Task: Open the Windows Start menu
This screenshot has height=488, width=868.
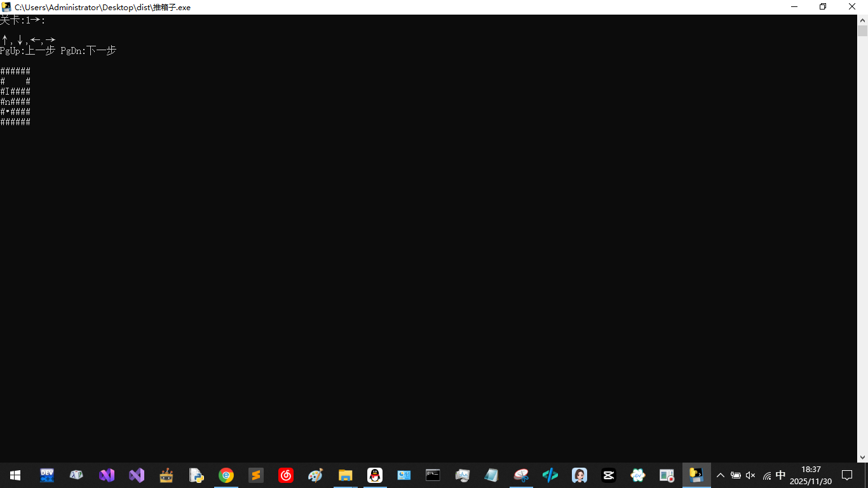Action: 15,475
